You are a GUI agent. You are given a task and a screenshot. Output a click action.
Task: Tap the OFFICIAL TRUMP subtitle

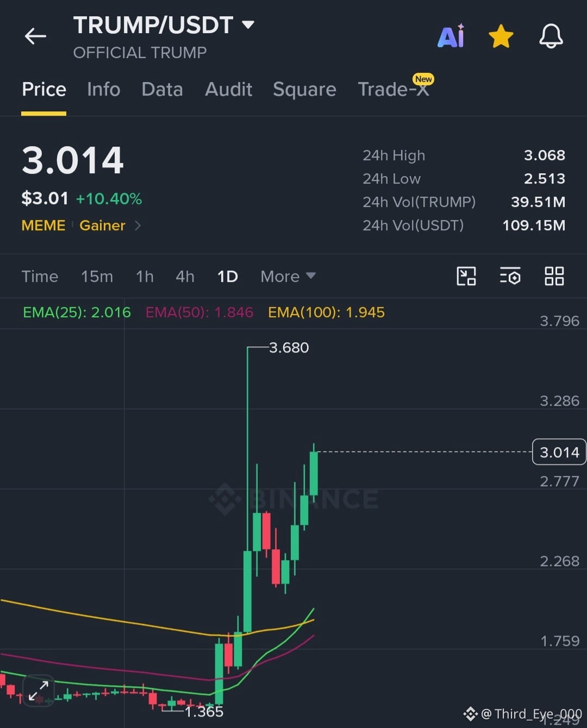click(x=140, y=53)
